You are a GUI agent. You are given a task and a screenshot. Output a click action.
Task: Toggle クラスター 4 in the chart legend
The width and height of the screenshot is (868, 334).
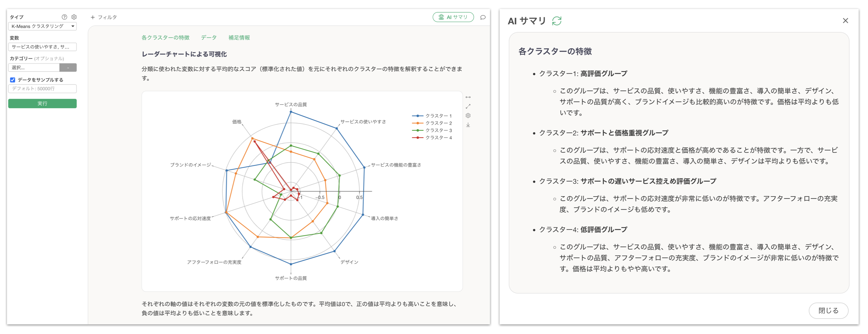[x=432, y=138]
